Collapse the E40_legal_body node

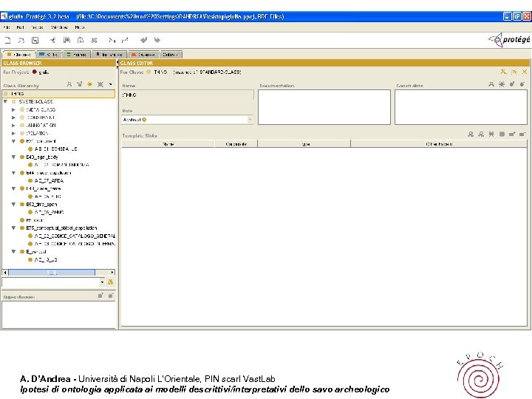(13, 157)
